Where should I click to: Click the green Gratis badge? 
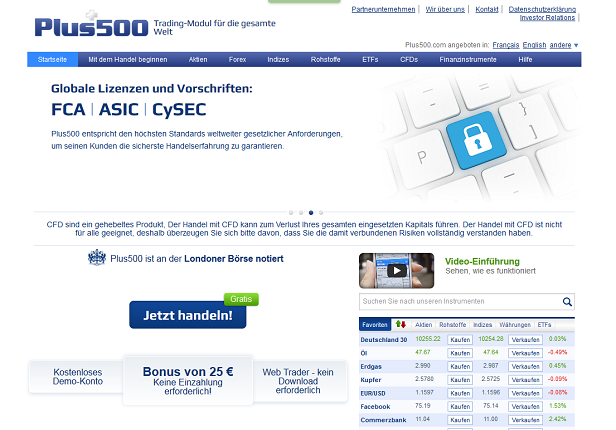(x=241, y=299)
